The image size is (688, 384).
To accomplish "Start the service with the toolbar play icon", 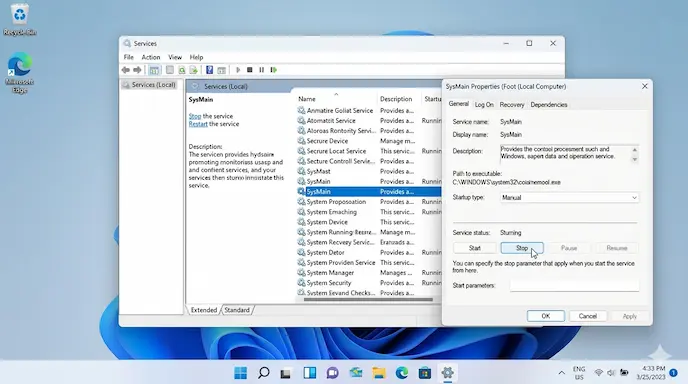I will (x=238, y=70).
